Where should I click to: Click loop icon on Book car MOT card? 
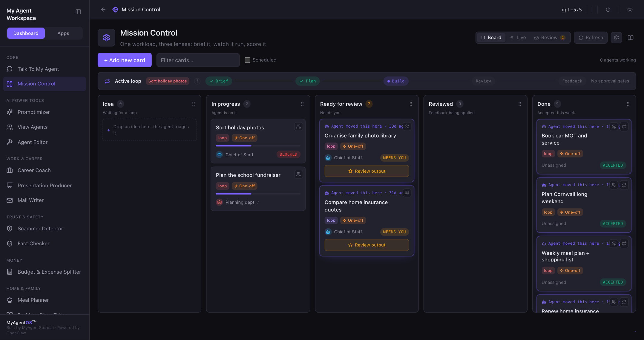(624, 127)
